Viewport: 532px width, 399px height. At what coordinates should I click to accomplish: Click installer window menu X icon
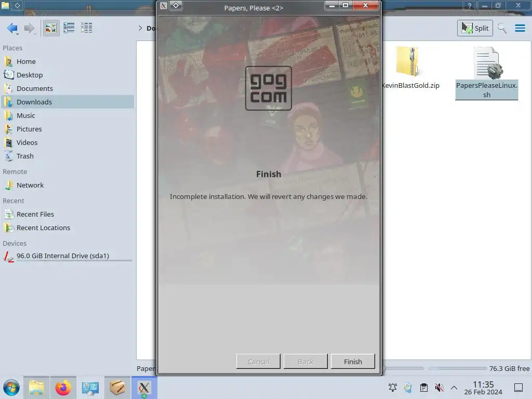click(x=164, y=5)
